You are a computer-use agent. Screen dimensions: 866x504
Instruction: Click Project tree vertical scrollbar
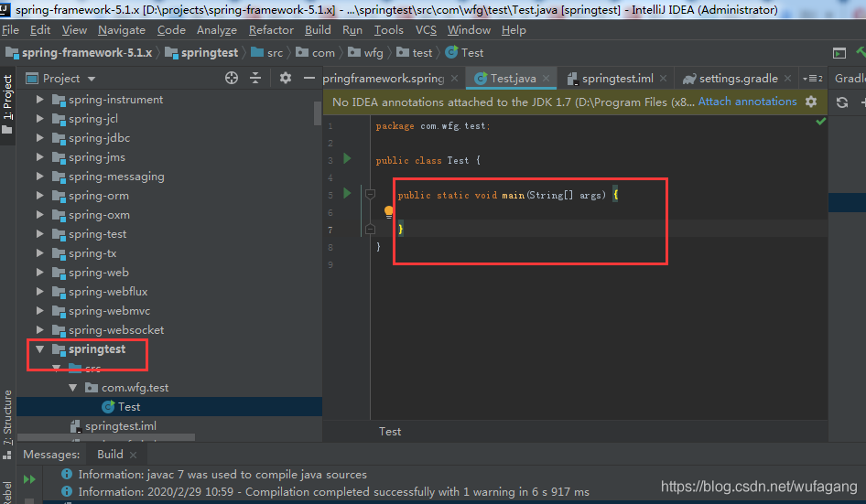click(x=318, y=113)
